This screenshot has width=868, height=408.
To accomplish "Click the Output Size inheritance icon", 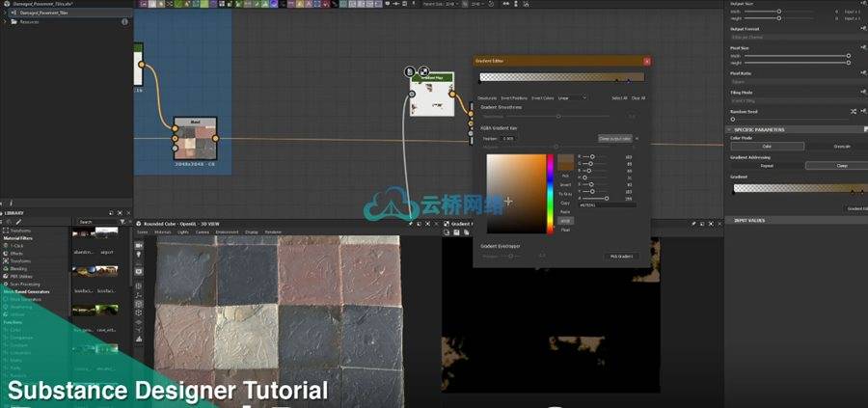I will coord(863,1).
